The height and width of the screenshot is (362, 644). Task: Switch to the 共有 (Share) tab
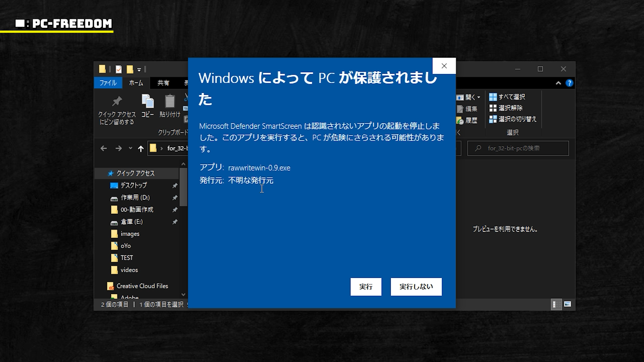click(x=163, y=83)
